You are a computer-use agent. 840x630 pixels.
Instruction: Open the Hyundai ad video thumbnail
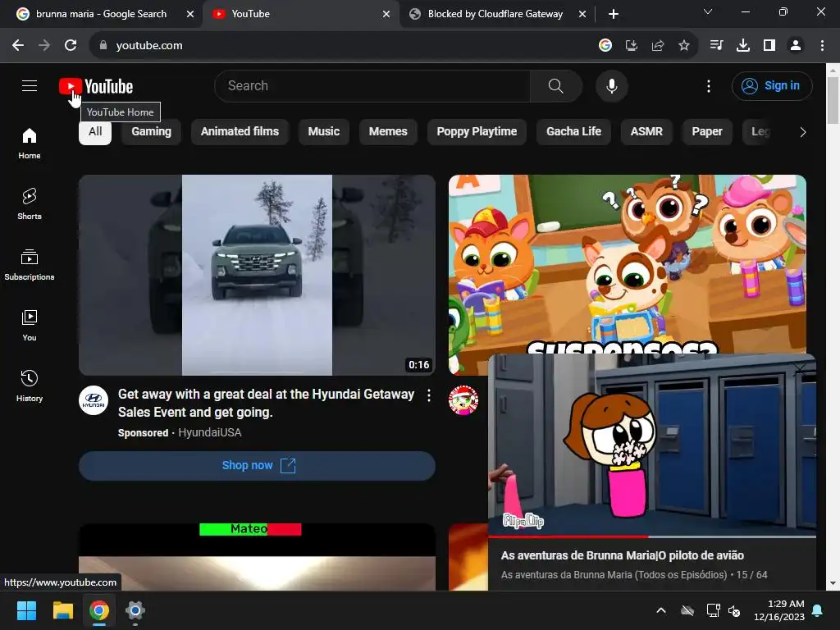point(257,275)
